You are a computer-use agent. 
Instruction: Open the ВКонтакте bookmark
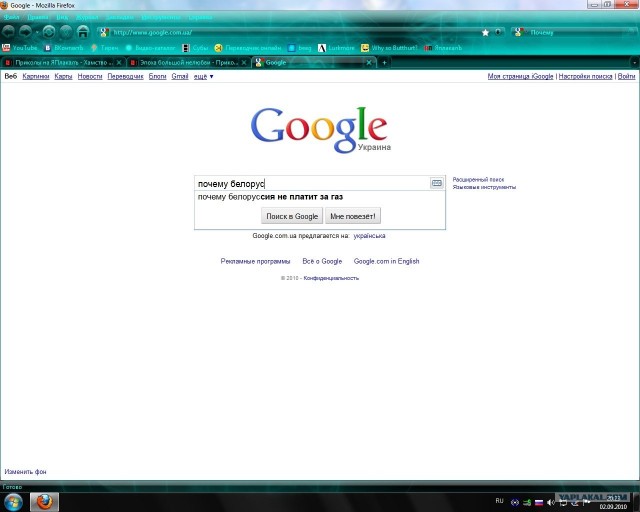tap(64, 48)
